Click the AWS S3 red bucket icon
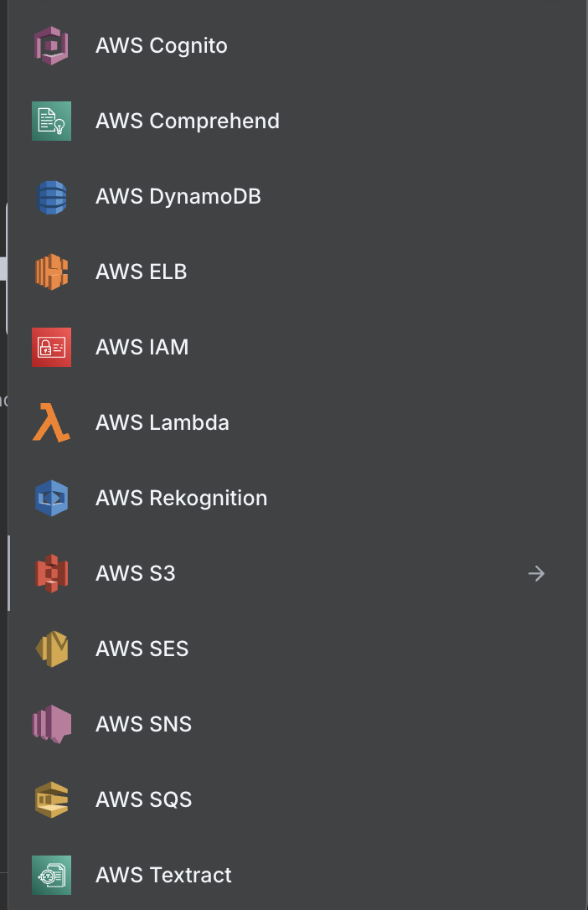The image size is (588, 910). [x=52, y=573]
